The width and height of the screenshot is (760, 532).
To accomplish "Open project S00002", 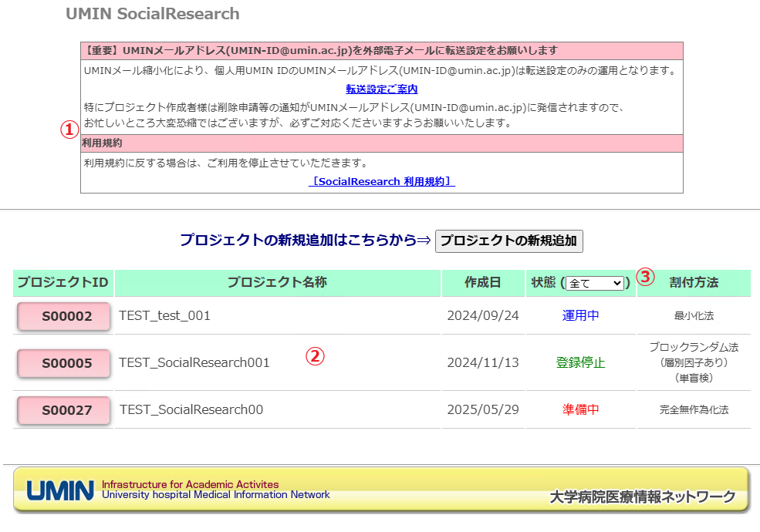I will [63, 316].
